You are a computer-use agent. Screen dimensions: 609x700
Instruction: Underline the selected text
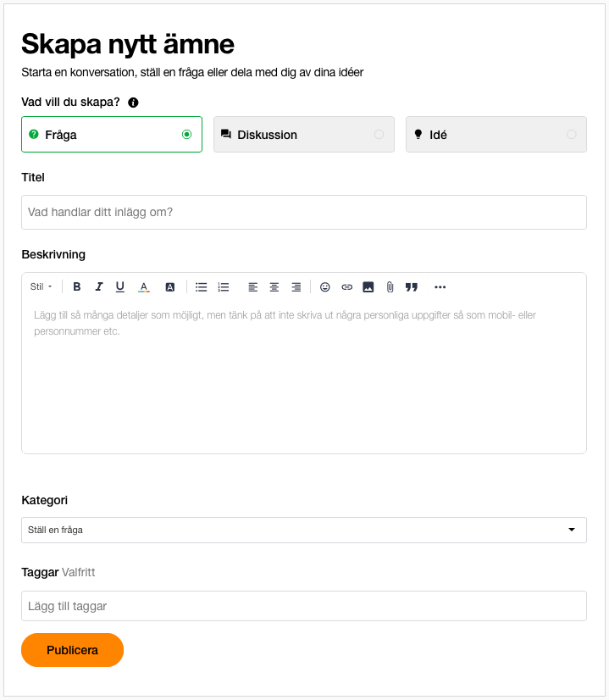coord(120,287)
